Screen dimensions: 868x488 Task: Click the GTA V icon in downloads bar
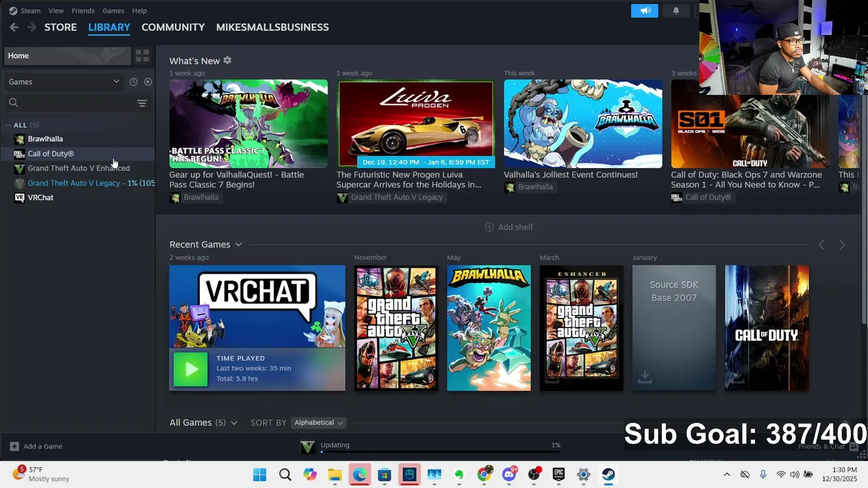(x=307, y=446)
